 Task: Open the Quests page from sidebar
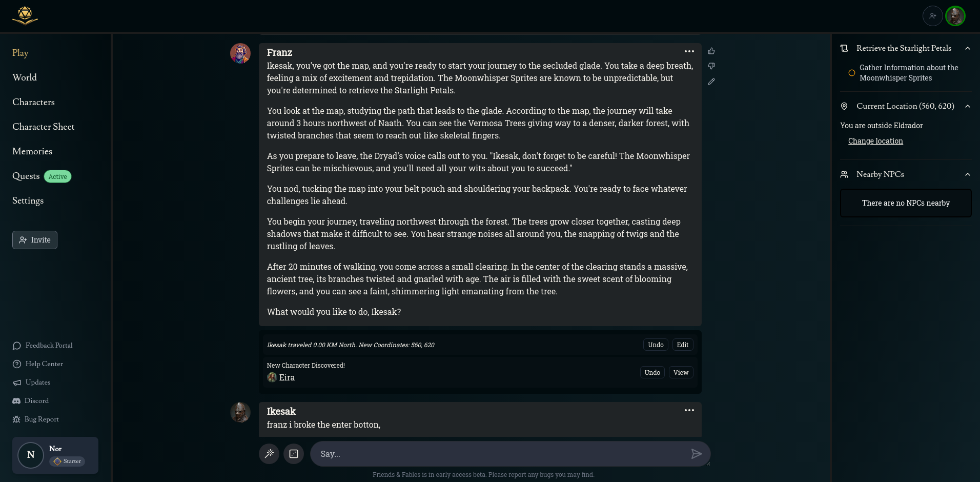click(x=26, y=176)
